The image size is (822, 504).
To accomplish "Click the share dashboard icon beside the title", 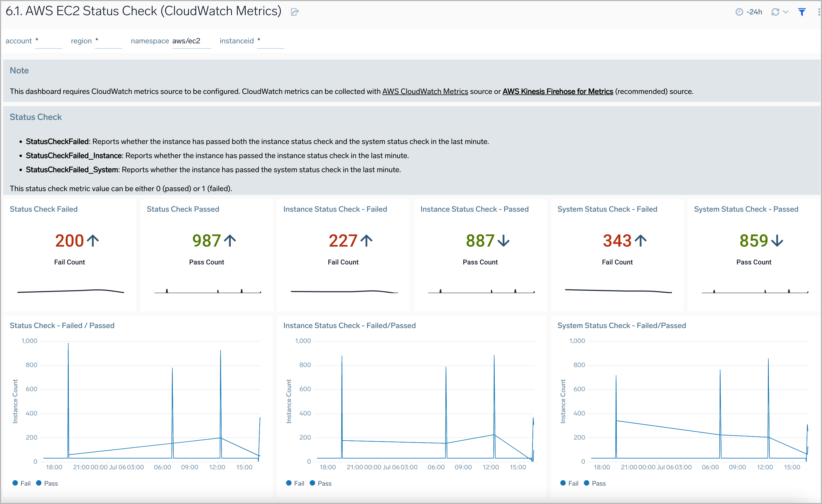I will (x=295, y=12).
